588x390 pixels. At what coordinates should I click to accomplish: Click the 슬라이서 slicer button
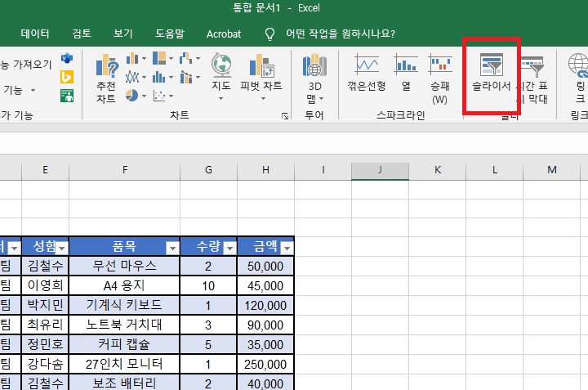(492, 74)
